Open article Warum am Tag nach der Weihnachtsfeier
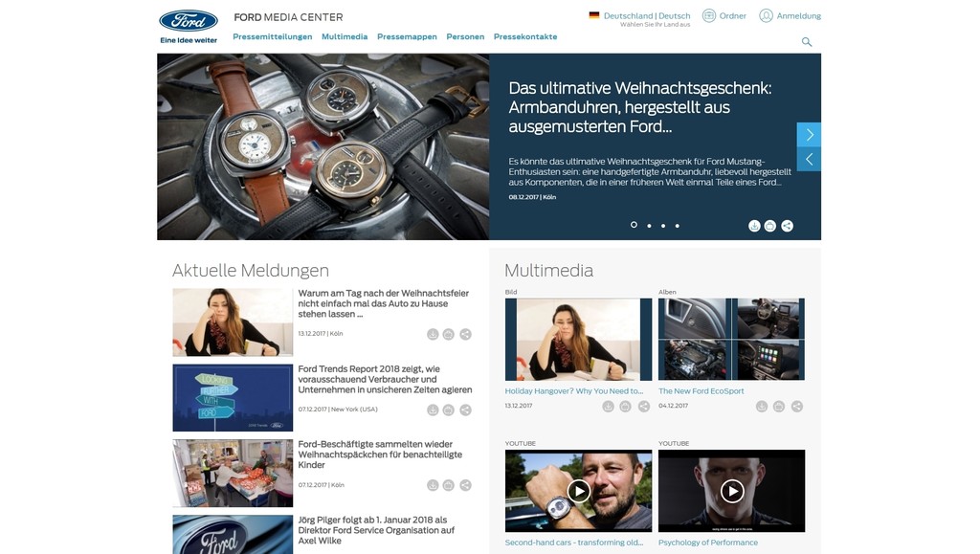980x554 pixels. pyautogui.click(x=383, y=303)
